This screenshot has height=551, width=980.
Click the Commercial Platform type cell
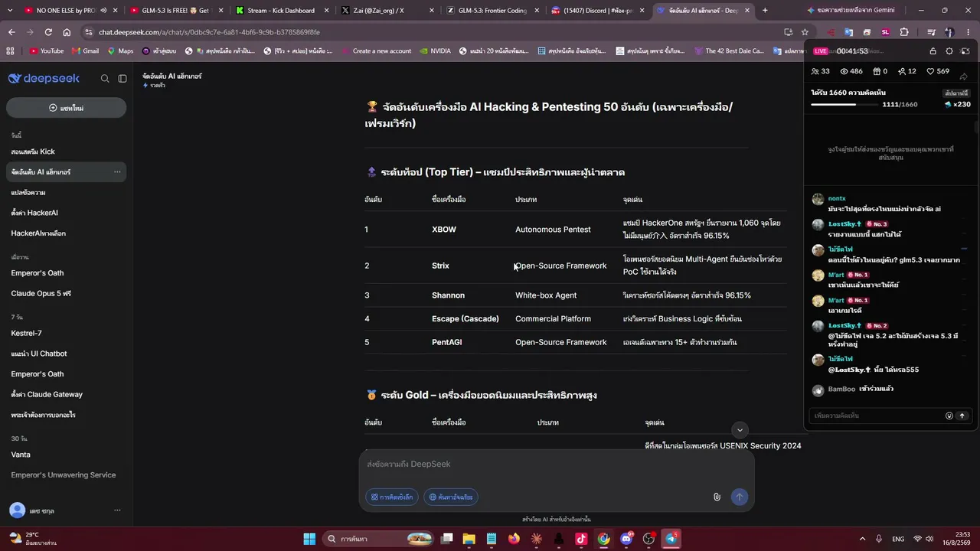[x=553, y=319]
